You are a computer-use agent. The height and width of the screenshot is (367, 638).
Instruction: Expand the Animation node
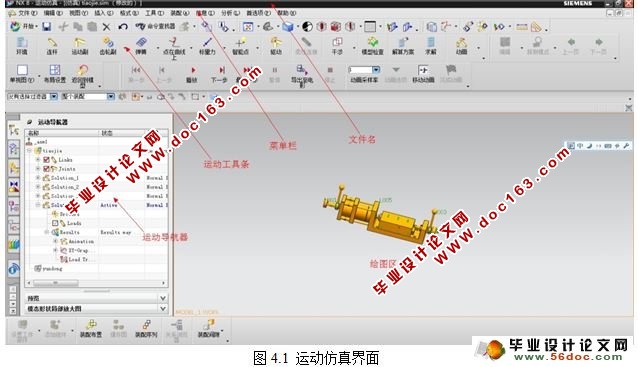(x=55, y=241)
